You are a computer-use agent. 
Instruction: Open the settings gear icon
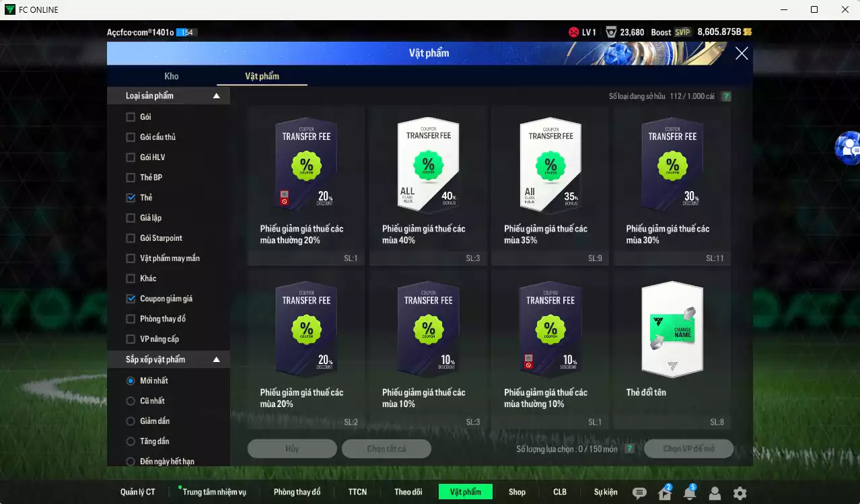coord(740,492)
